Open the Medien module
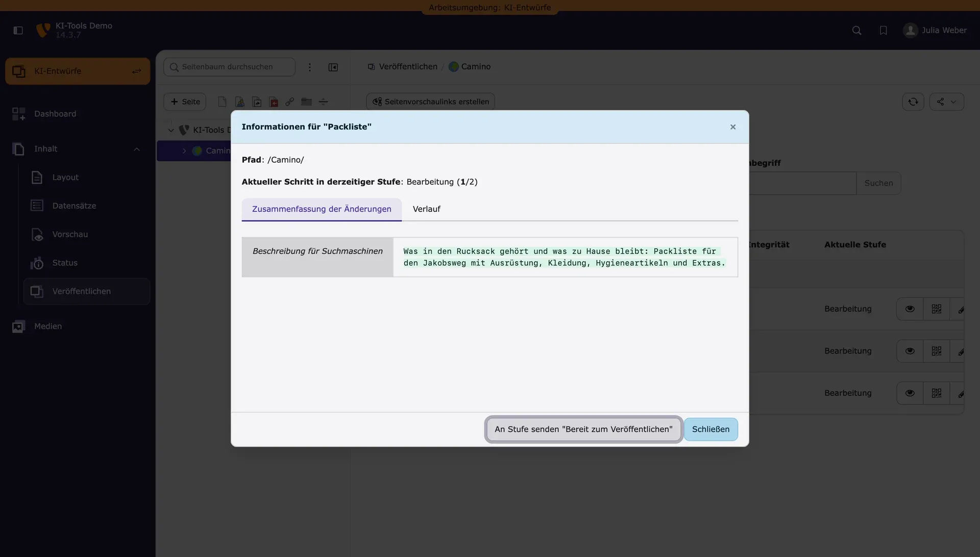Screen dimensions: 980x557 pyautogui.click(x=78, y=326)
